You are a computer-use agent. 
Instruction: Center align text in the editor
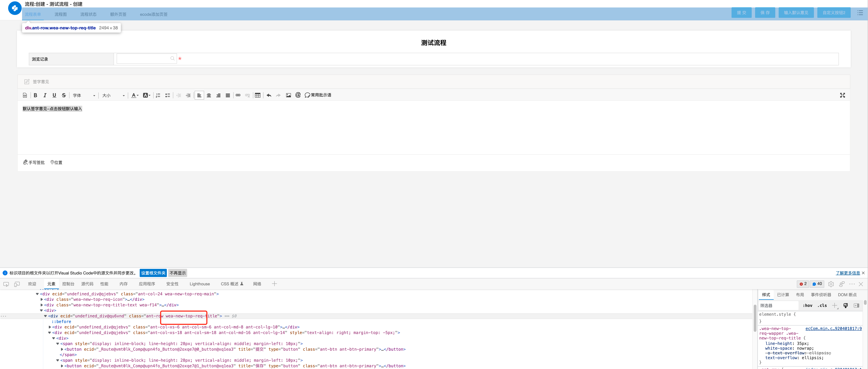tap(209, 95)
